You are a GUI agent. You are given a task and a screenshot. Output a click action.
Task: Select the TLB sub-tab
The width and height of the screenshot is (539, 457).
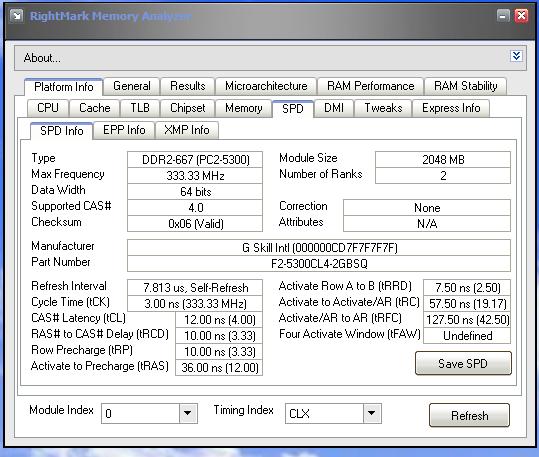[140, 108]
